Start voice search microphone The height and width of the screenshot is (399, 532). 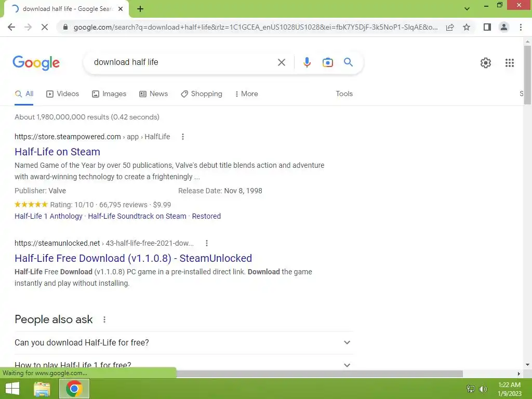point(307,62)
